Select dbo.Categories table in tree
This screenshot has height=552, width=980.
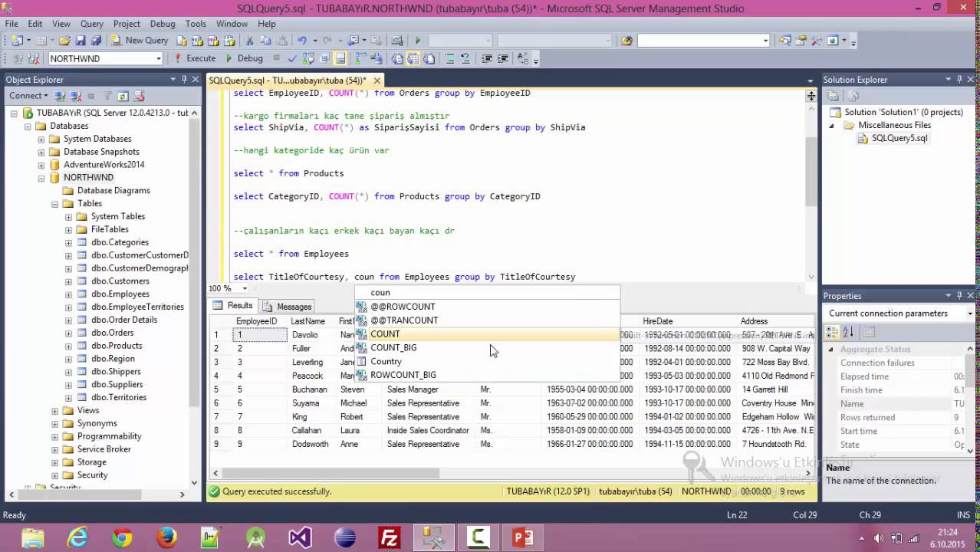pos(120,242)
